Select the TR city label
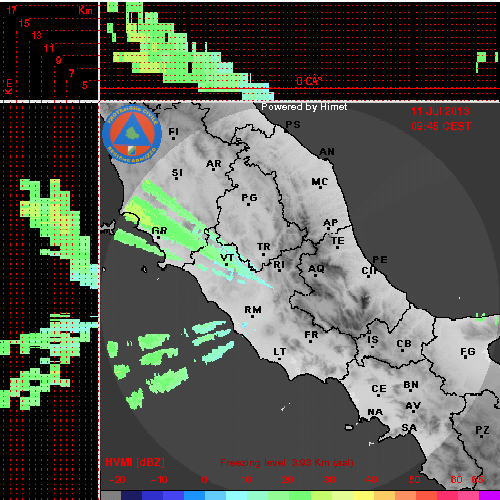The width and height of the screenshot is (500, 500). coord(263,247)
